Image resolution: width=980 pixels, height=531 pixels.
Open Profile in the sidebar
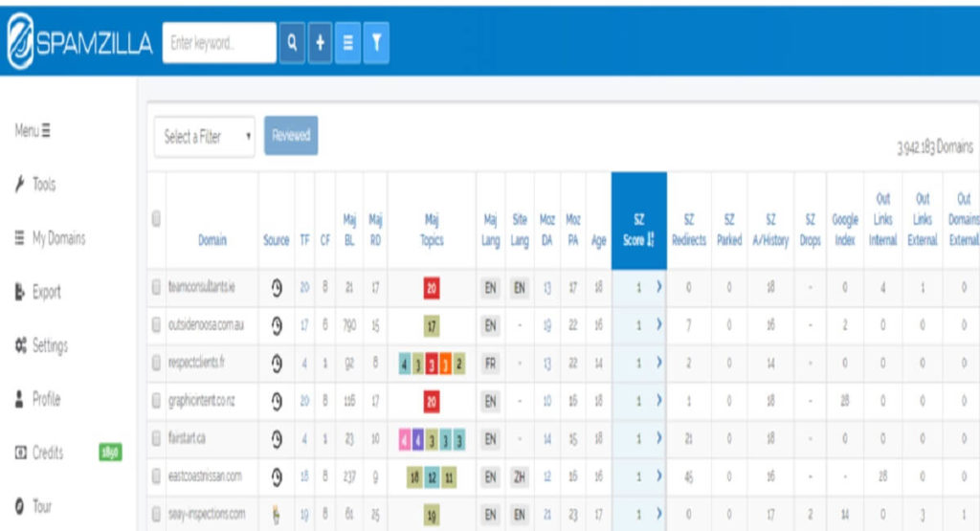37,399
